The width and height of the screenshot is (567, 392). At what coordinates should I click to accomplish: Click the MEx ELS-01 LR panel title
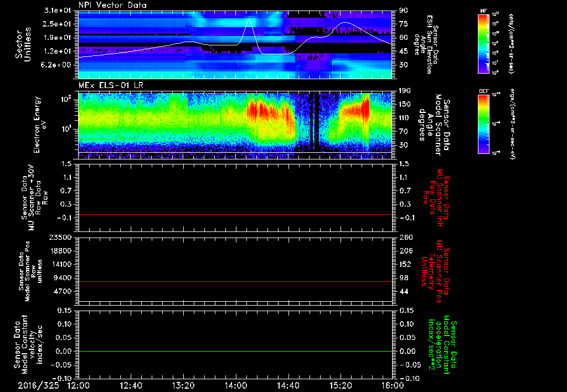pos(111,84)
